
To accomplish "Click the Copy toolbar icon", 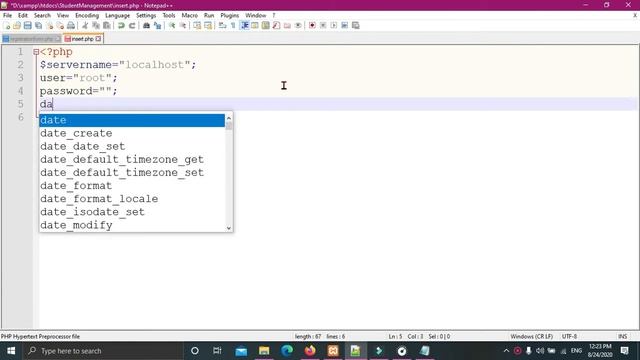I will tap(96, 25).
